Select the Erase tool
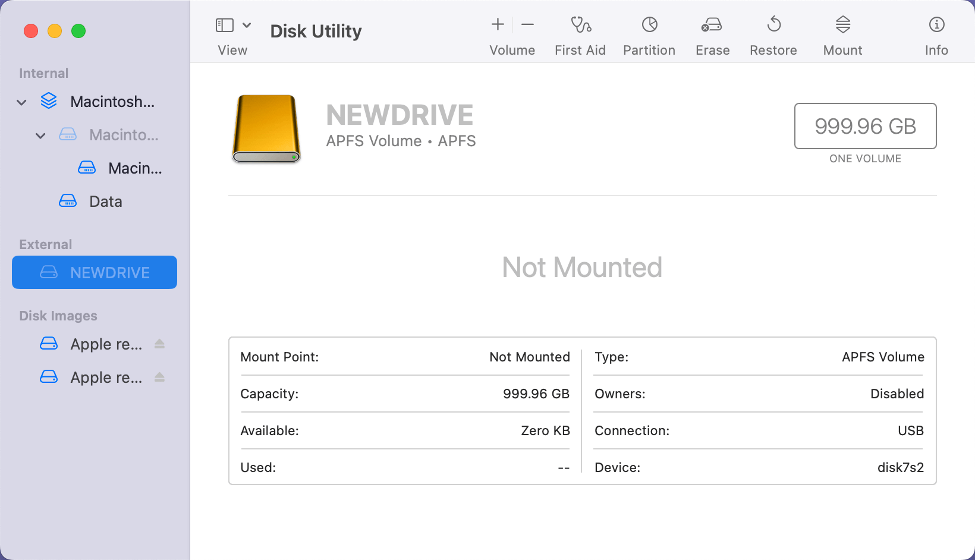975x560 pixels. coord(712,34)
